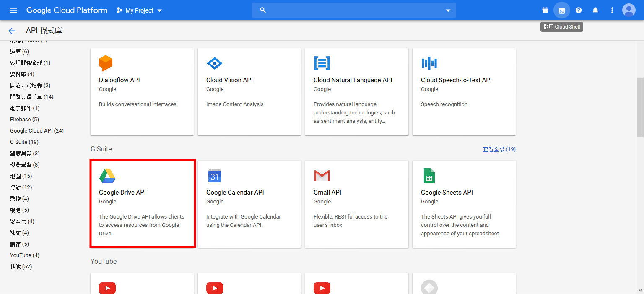Expand the search bar dropdown arrow
Image resolution: width=644 pixels, height=294 pixels.
point(448,10)
